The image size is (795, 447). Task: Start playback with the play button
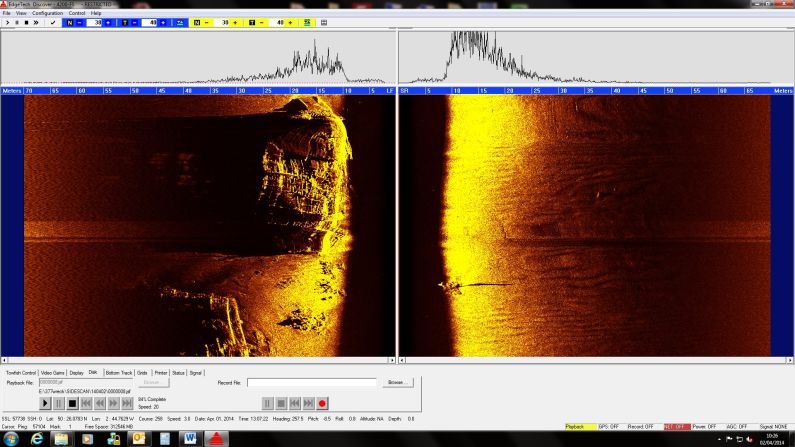[45, 403]
